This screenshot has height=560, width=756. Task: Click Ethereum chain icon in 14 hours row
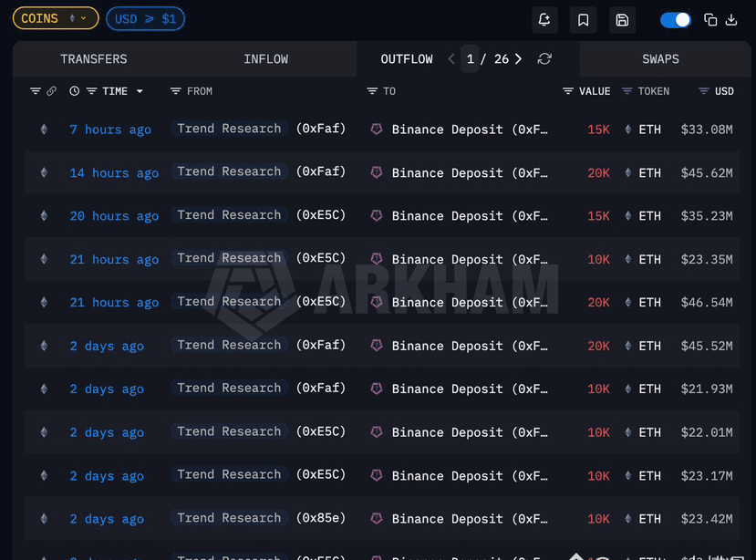click(44, 172)
